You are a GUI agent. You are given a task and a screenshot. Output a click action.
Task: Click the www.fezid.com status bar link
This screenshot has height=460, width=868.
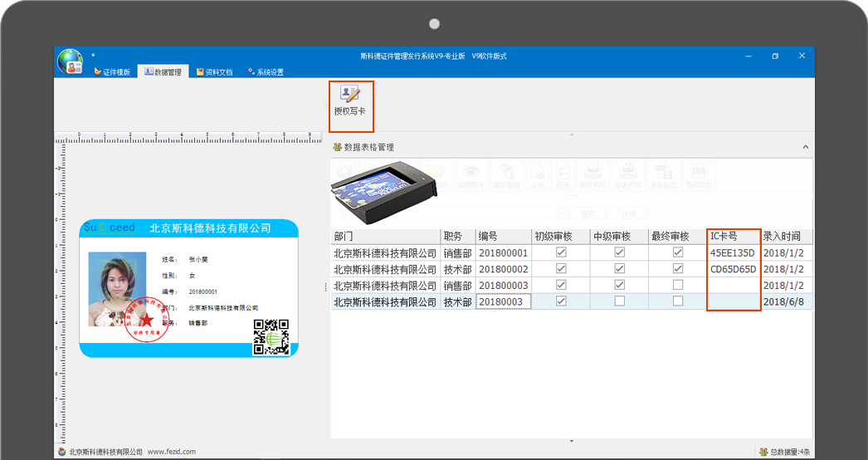(172, 452)
